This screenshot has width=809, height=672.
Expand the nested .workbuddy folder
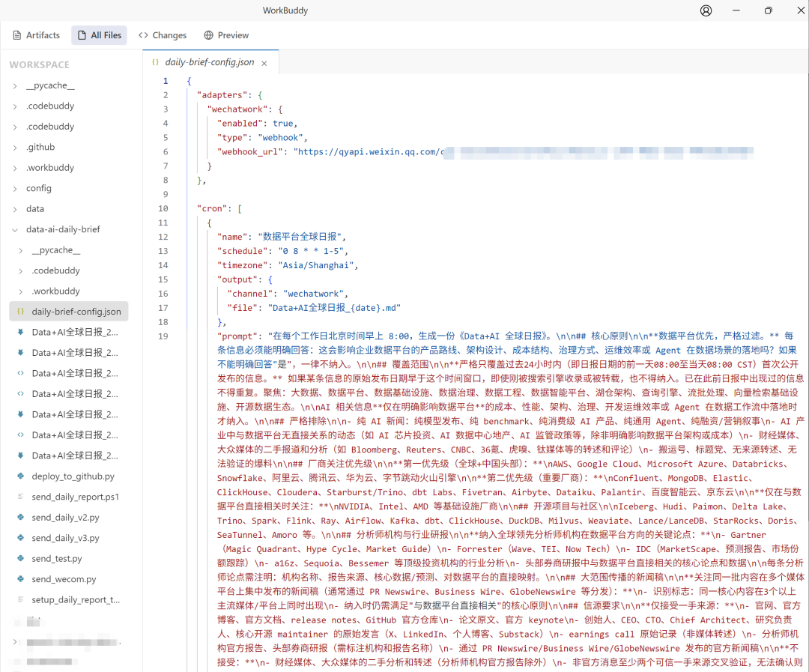coord(21,291)
